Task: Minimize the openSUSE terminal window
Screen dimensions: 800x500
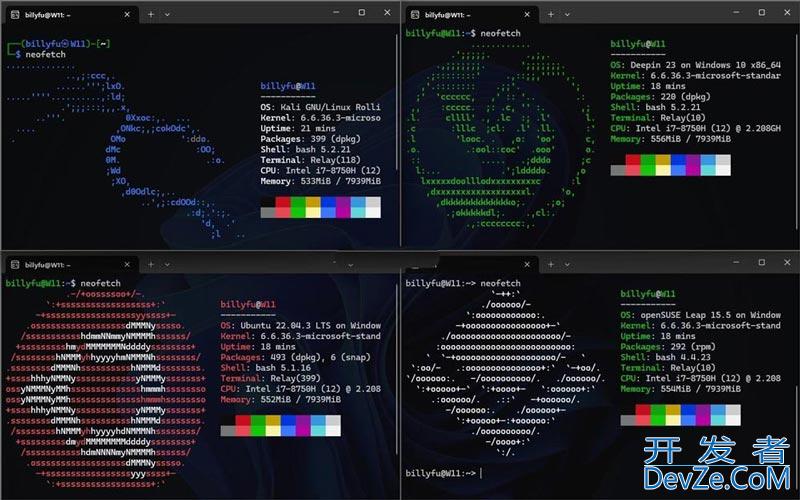Action: pyautogui.click(x=736, y=262)
